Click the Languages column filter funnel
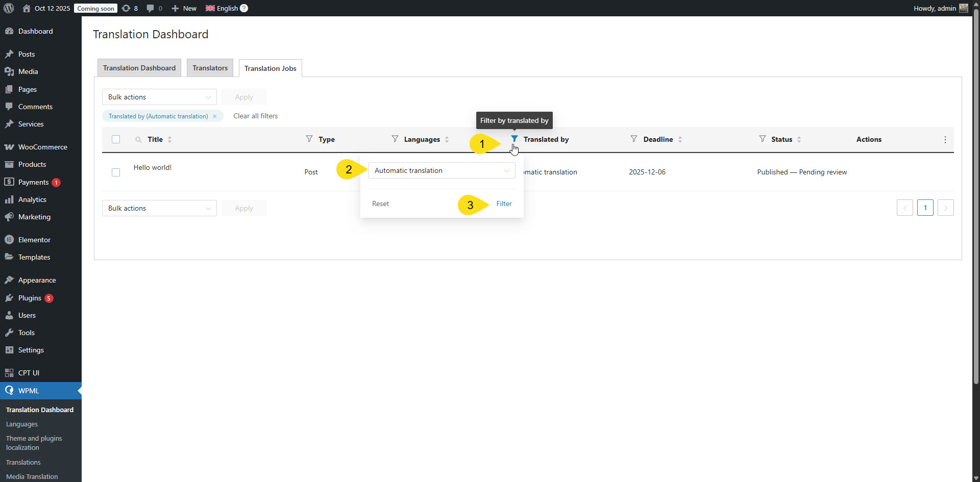The height and width of the screenshot is (482, 980). [395, 139]
